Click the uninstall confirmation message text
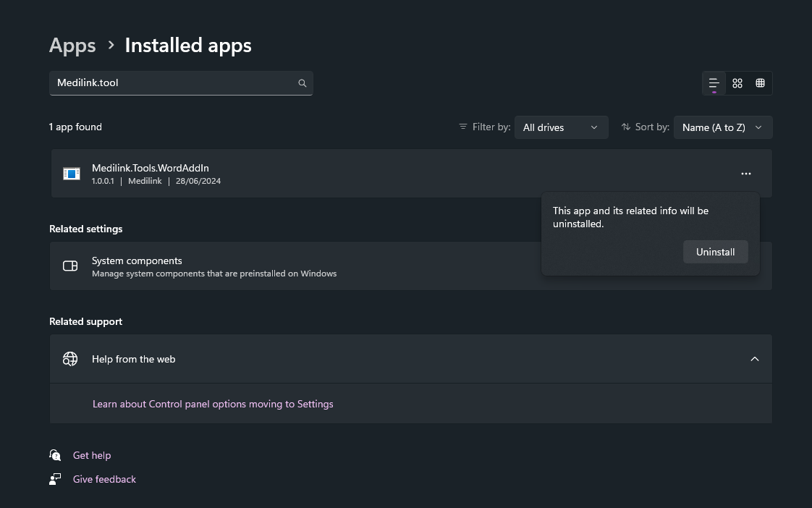The height and width of the screenshot is (508, 812). click(x=630, y=218)
